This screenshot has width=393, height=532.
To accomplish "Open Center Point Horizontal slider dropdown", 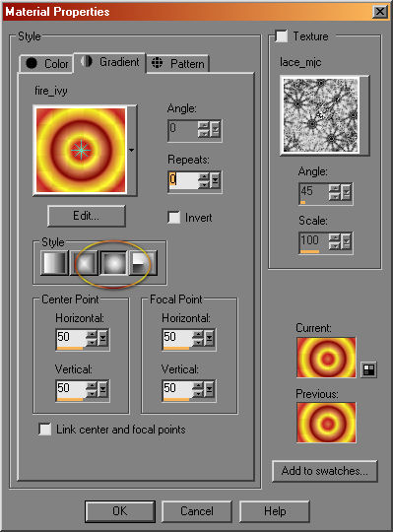I will pos(102,338).
